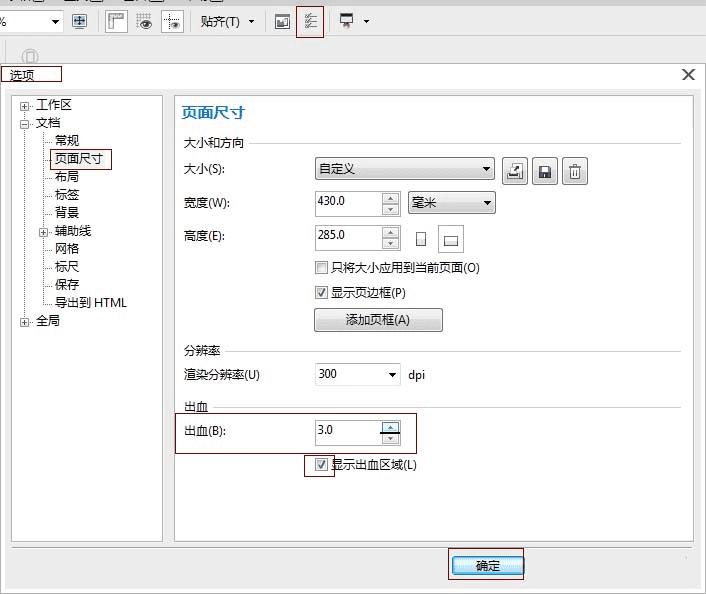
Task: Select landscape orientation icon
Action: [451, 240]
